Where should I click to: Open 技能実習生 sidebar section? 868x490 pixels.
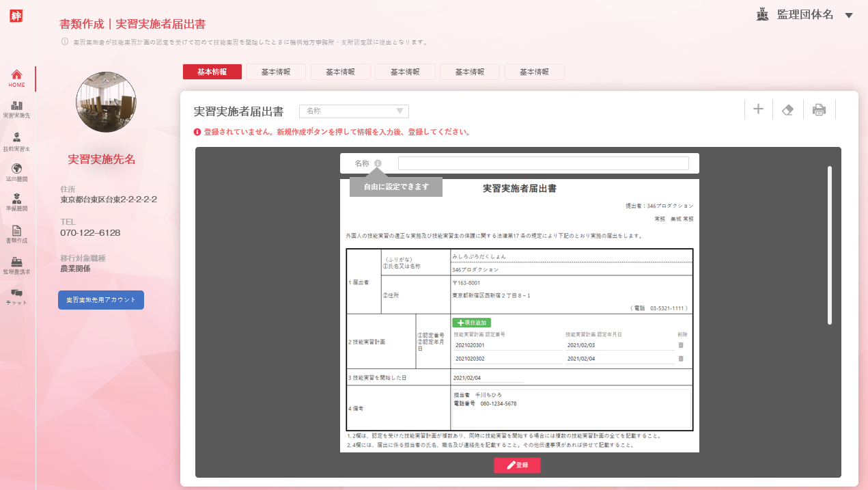pos(17,141)
